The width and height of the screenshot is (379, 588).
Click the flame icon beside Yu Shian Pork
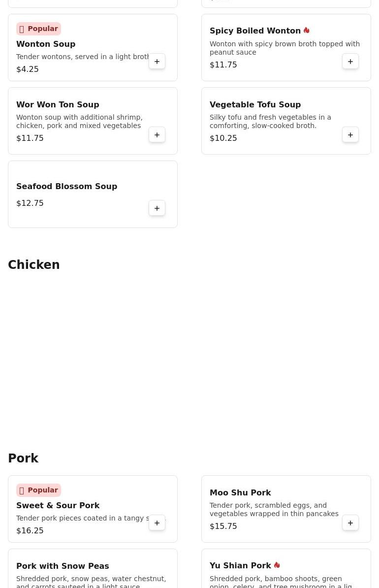point(277,565)
